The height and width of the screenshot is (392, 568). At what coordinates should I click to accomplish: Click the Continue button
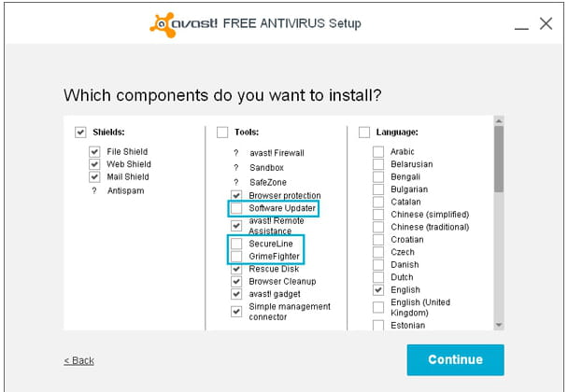[x=455, y=359]
